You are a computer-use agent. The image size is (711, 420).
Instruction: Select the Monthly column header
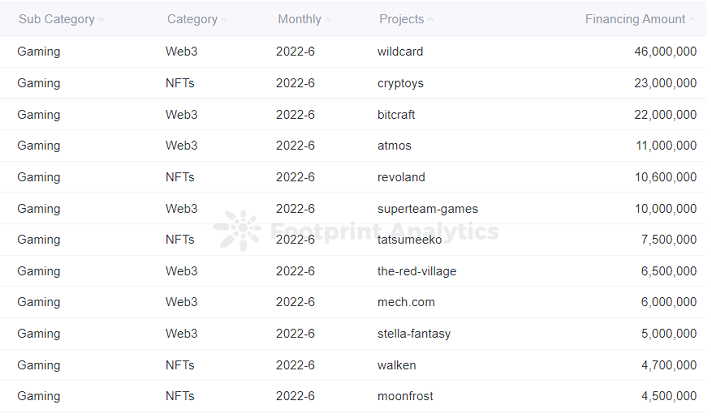click(x=299, y=19)
